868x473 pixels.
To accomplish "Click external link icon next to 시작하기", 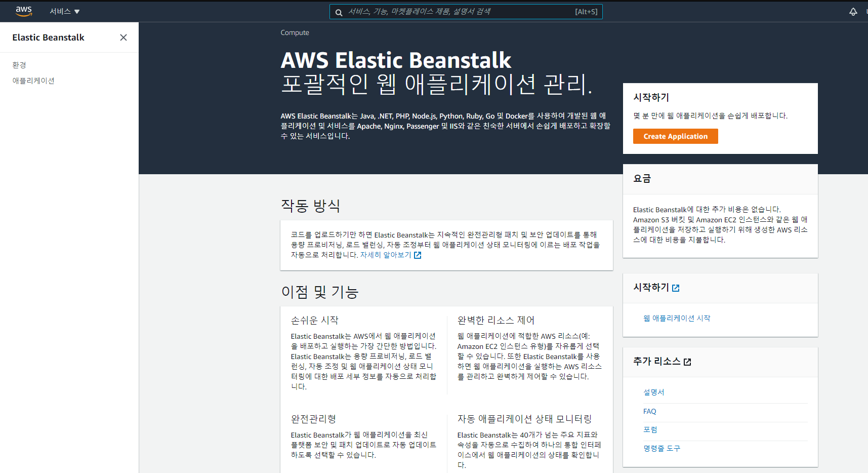I will pos(676,288).
